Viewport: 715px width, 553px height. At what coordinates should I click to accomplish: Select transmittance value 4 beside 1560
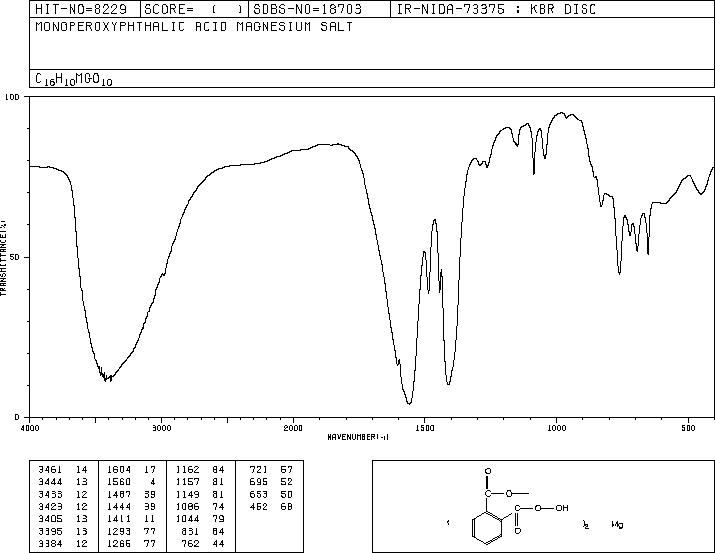pos(153,482)
